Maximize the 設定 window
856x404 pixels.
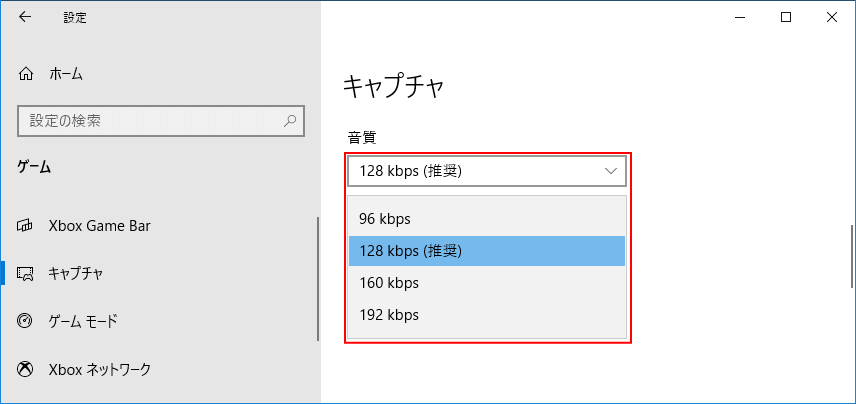tap(786, 17)
